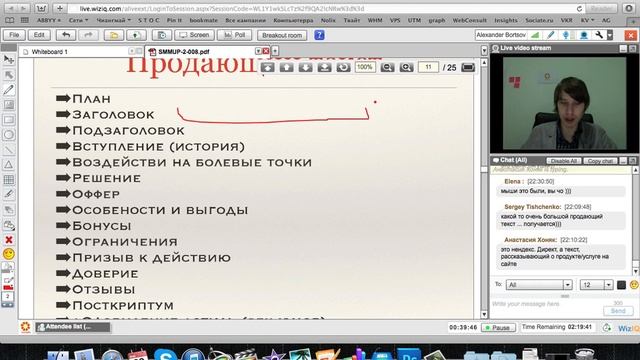Open the Insights bookmark in browser bar
This screenshot has width=640, height=360.
pos(506,20)
